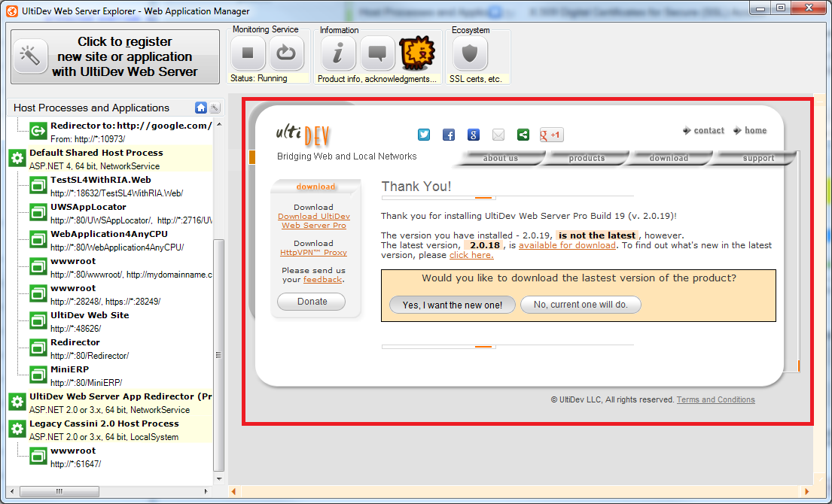832x504 pixels.
Task: Click the tree panel's horizontal scroll-right arrow
Action: [x=206, y=491]
